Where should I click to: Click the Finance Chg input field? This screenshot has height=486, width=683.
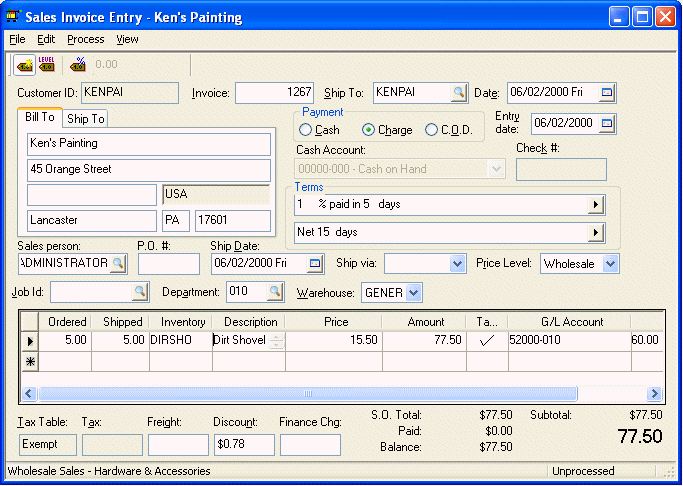click(x=310, y=445)
